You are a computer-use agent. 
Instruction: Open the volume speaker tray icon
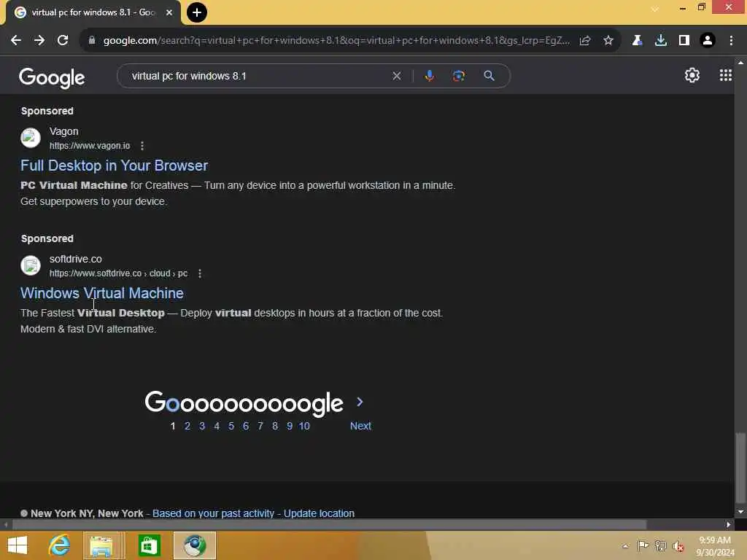(x=678, y=546)
